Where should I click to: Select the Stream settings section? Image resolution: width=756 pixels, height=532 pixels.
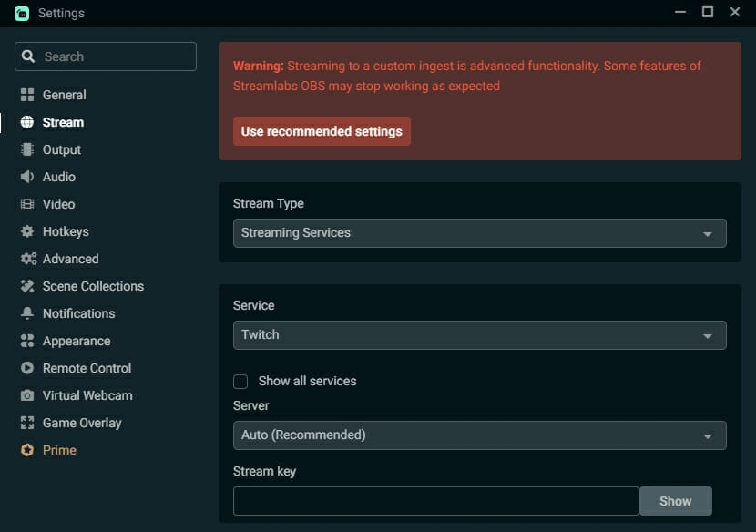pos(60,122)
